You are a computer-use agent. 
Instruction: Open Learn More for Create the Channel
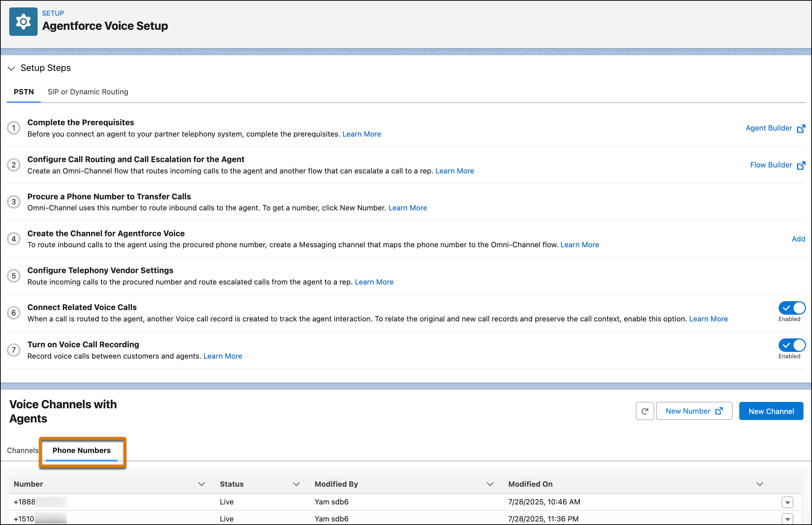point(580,245)
